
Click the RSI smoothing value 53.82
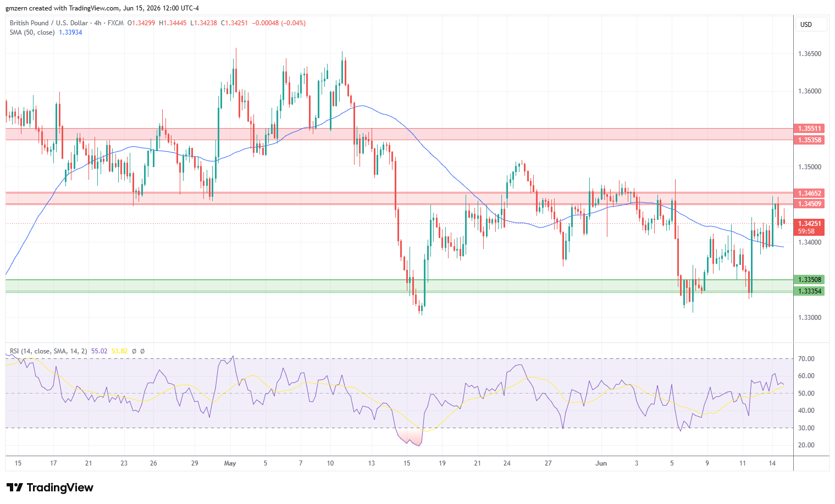[119, 351]
